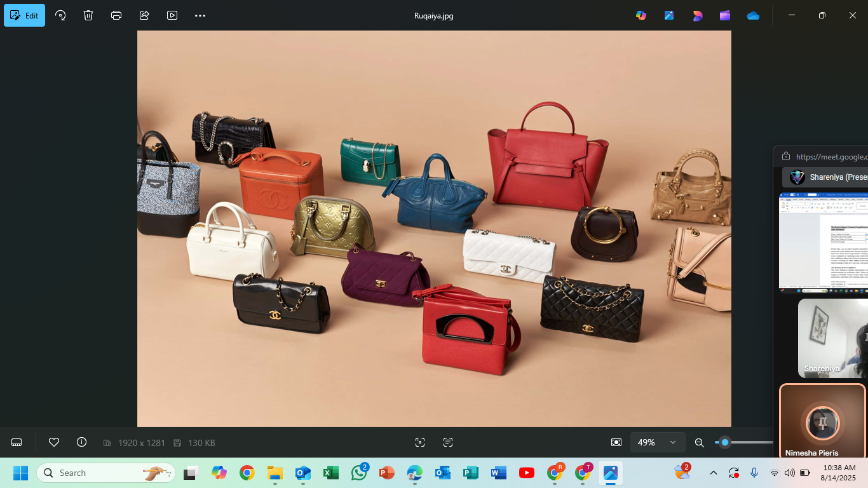Image resolution: width=868 pixels, height=488 pixels.
Task: Toggle the filmstrip view
Action: click(17, 442)
